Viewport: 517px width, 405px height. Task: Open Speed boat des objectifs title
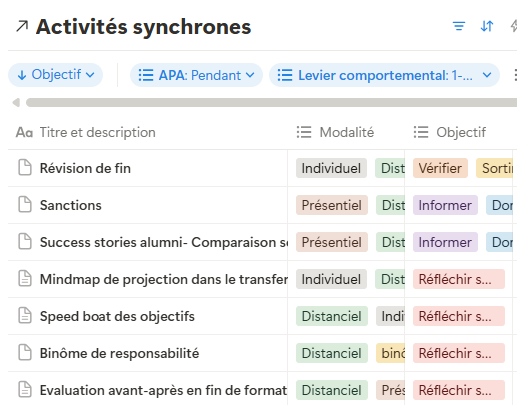(117, 316)
